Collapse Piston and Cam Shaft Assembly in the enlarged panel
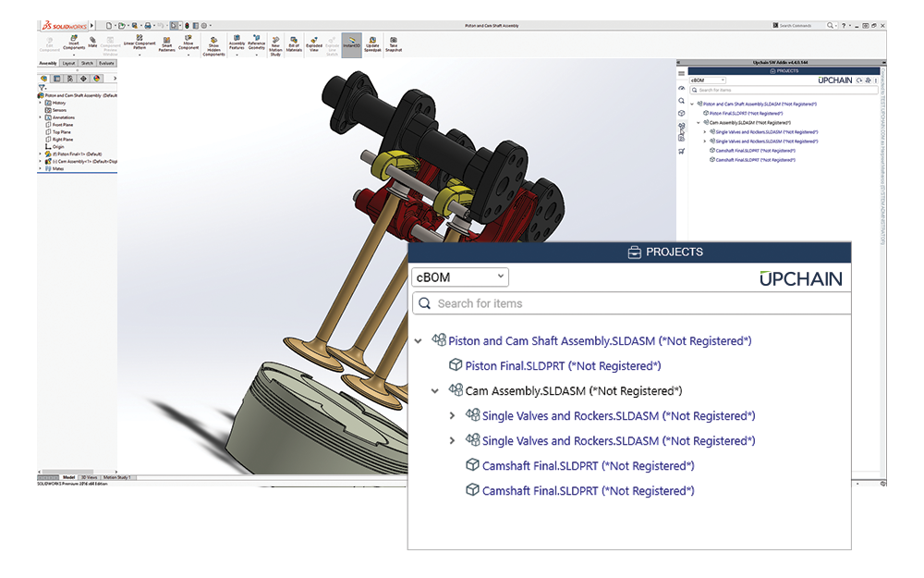 (x=419, y=341)
